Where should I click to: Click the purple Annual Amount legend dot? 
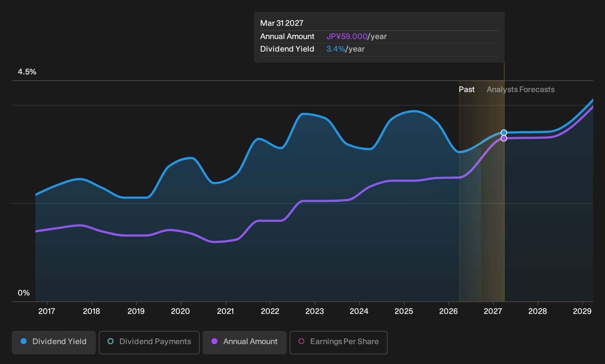214,342
